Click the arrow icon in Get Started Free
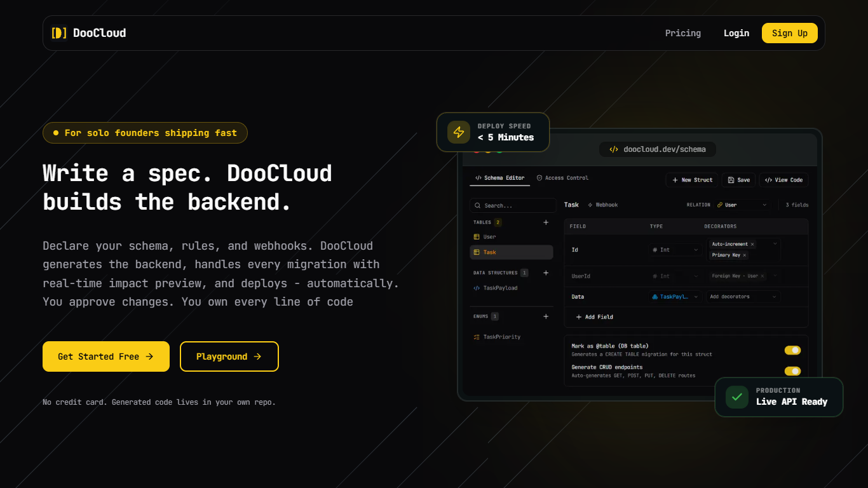Image resolution: width=868 pixels, height=488 pixels. click(149, 356)
